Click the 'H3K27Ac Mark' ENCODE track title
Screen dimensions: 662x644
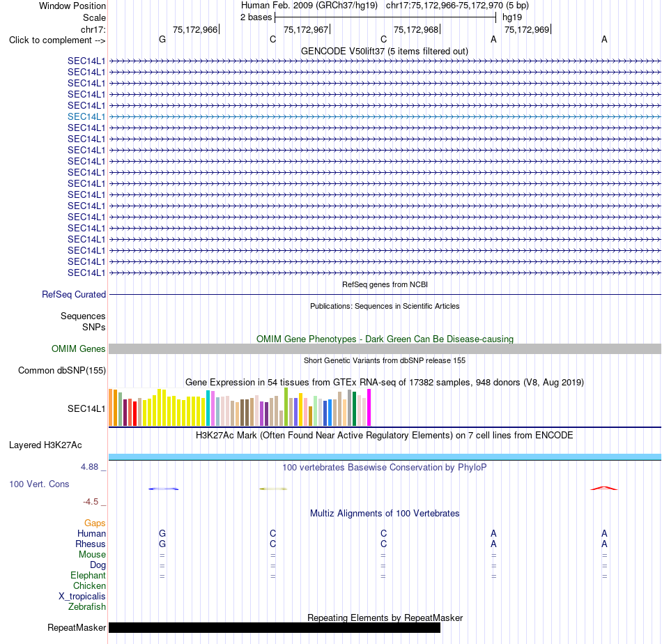pos(385,436)
